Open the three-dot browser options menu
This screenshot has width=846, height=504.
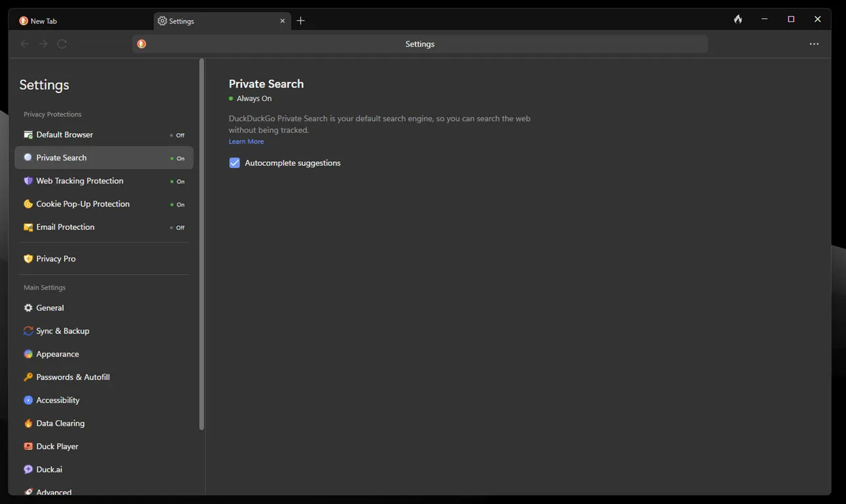coord(814,44)
